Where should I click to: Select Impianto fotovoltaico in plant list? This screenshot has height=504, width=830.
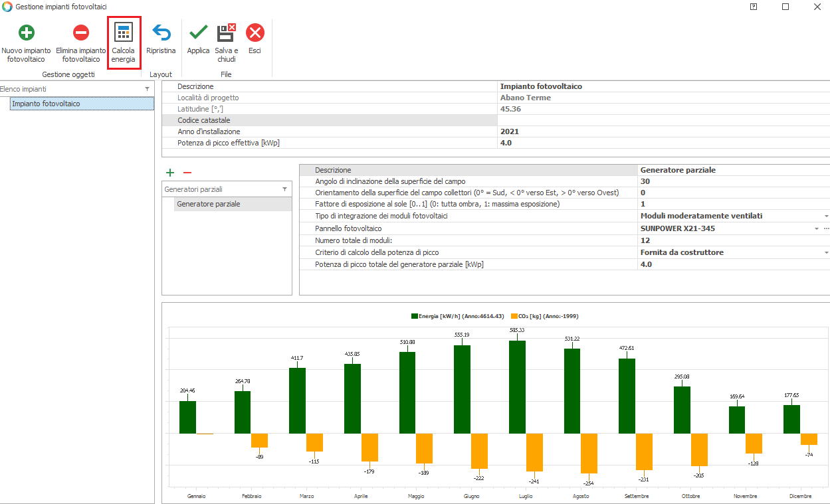[46, 104]
